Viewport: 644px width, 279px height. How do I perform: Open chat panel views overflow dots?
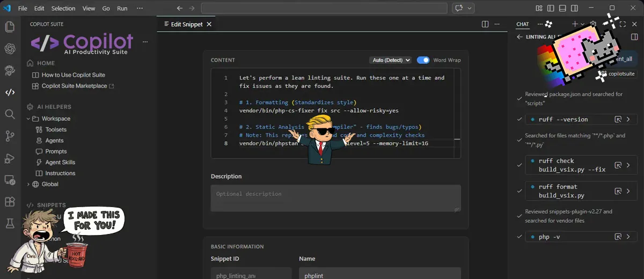click(540, 24)
